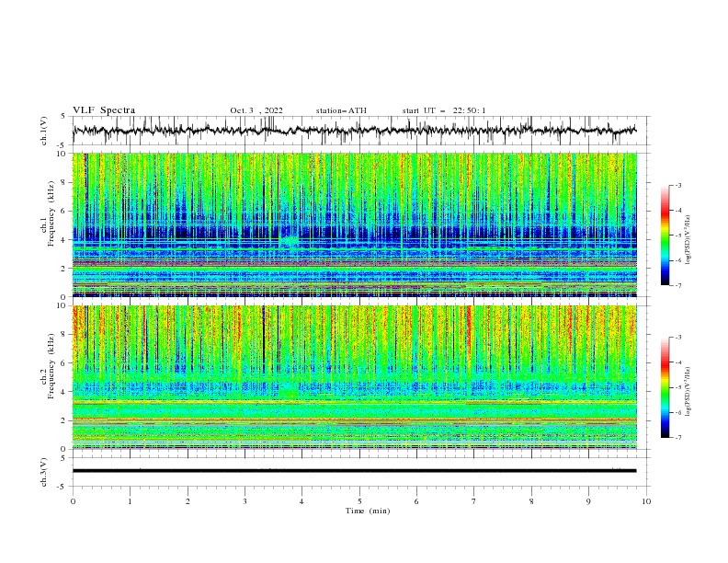Click the log(PSD) label beside ch.2 color bar
The height and width of the screenshot is (563, 728).
(x=688, y=391)
